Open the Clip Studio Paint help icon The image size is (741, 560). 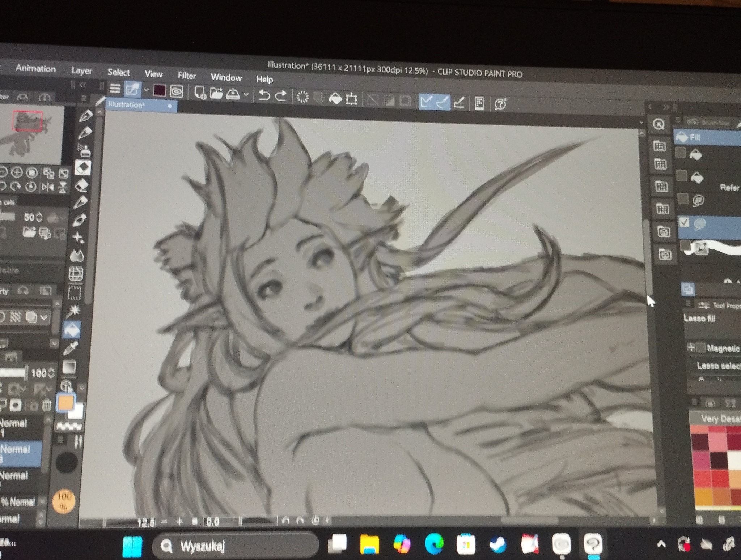pyautogui.click(x=501, y=103)
